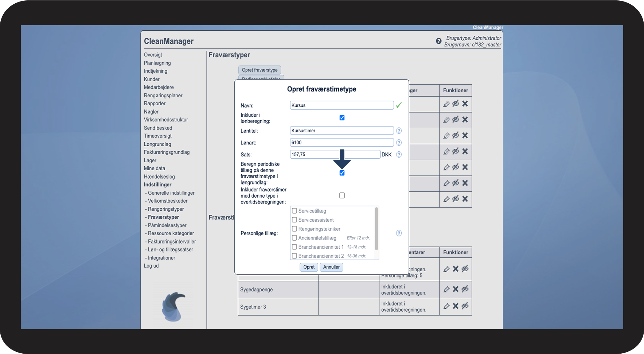Click the Lønart input containing 6100
Image resolution: width=644 pixels, height=354 pixels.
tap(342, 143)
